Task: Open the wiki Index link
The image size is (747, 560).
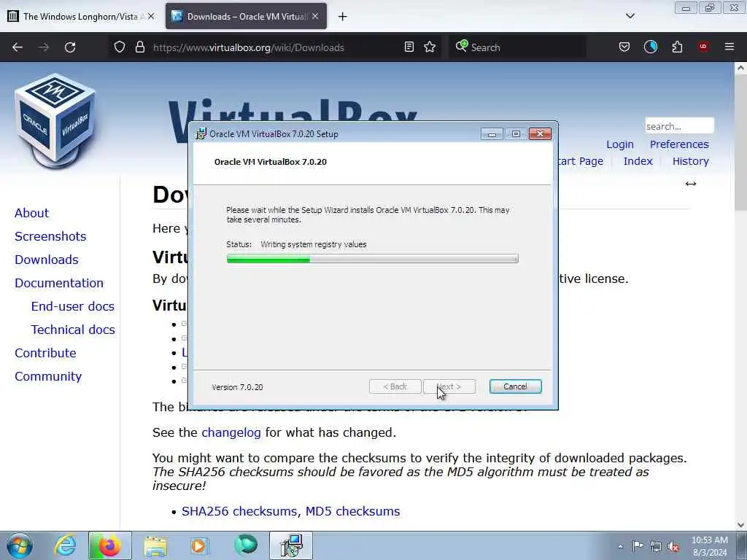Action: [638, 161]
